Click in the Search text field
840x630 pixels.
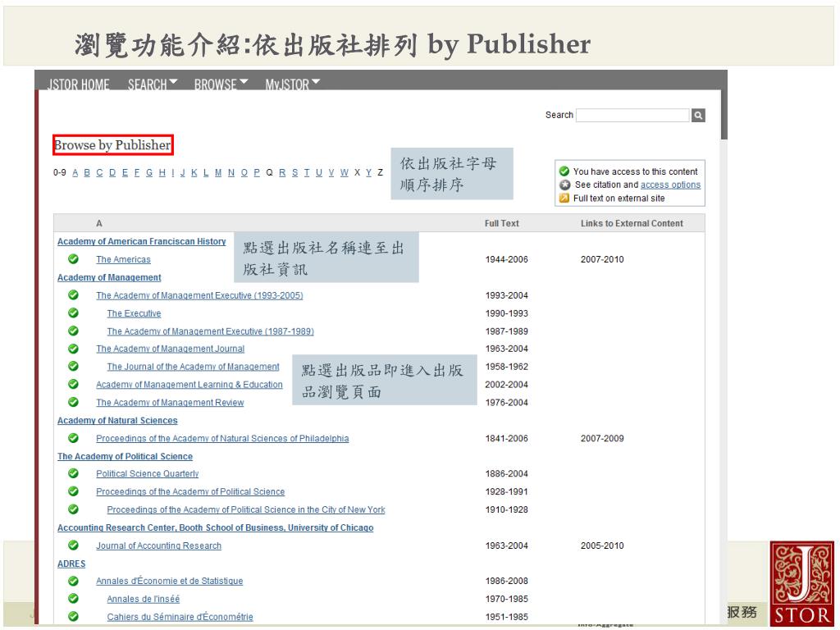632,115
